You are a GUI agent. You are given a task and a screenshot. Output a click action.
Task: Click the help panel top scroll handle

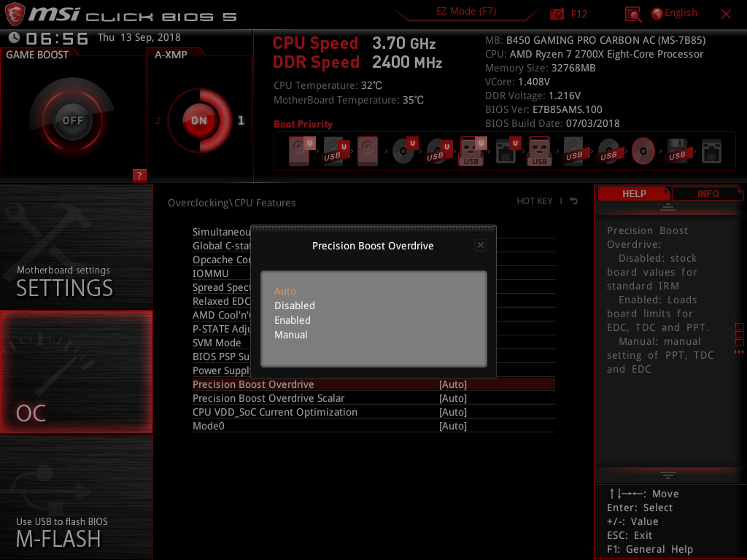[x=668, y=206]
